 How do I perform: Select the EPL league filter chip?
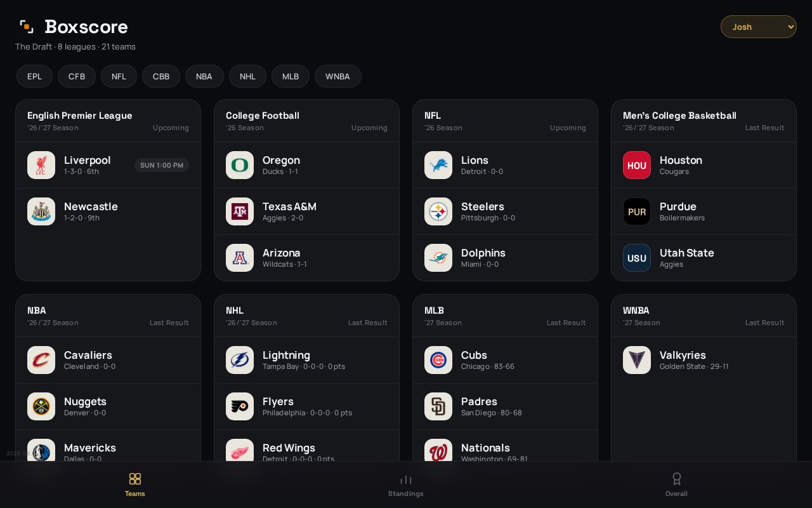tap(34, 76)
